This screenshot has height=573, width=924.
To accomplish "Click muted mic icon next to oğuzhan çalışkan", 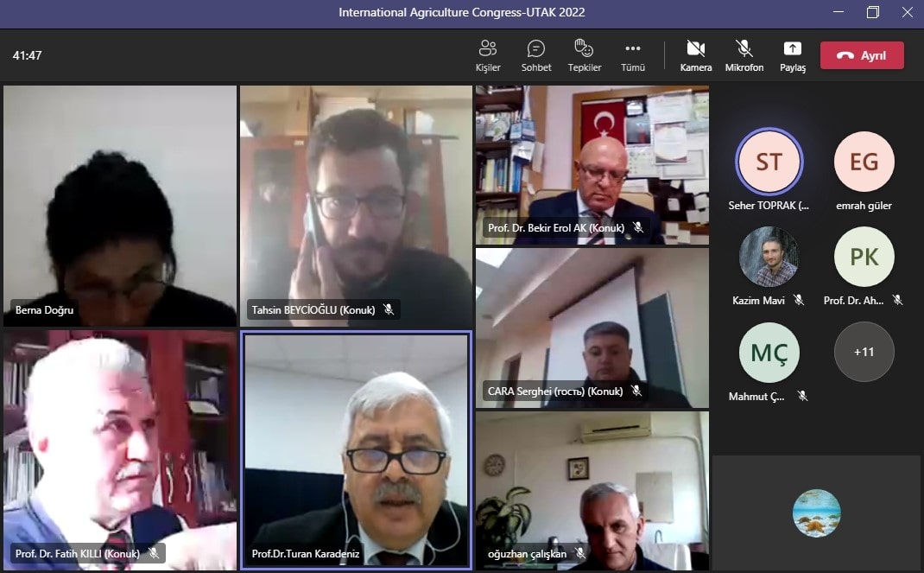I will tap(579, 553).
